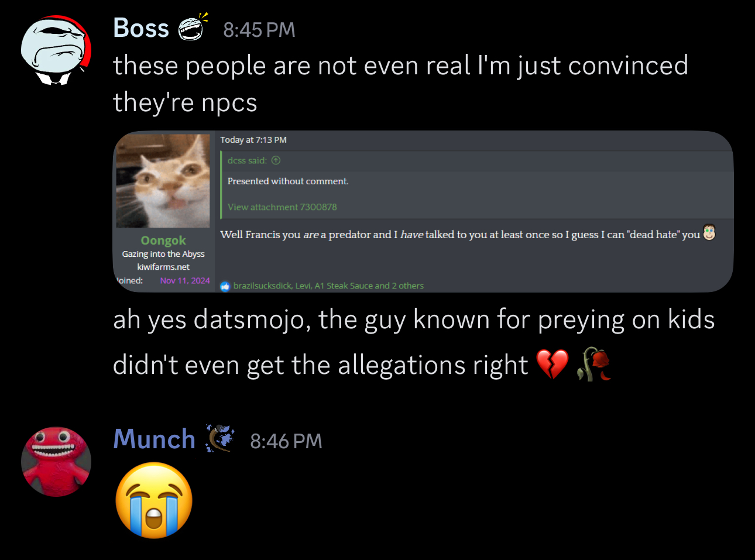Click the blue thumbs-up reaction icon

click(x=225, y=286)
